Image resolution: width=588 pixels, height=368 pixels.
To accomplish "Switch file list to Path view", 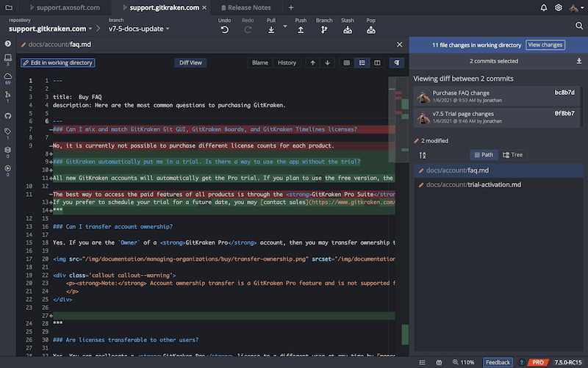I will (x=482, y=155).
